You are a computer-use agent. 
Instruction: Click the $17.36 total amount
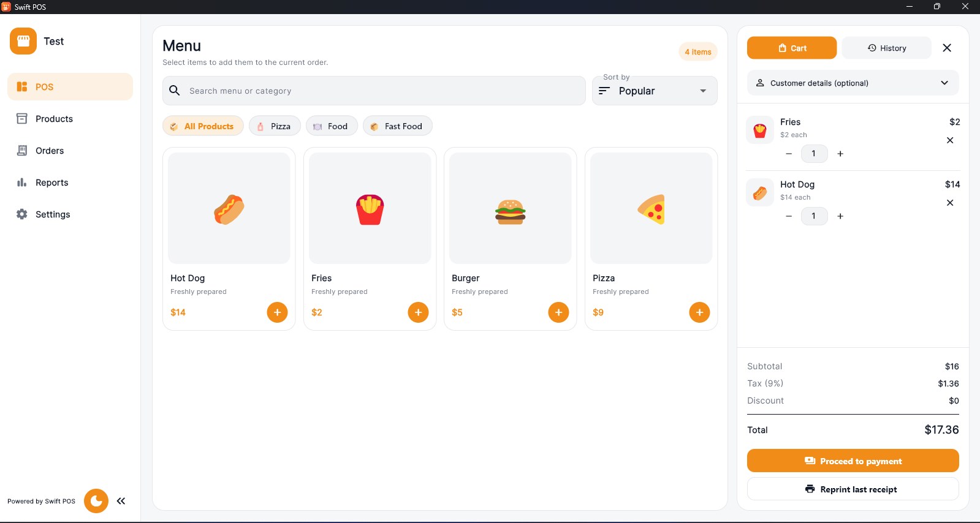[941, 430]
